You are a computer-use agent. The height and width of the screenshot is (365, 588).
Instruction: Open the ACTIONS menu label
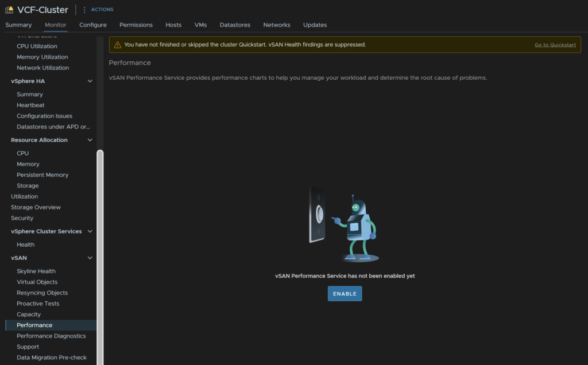(102, 10)
